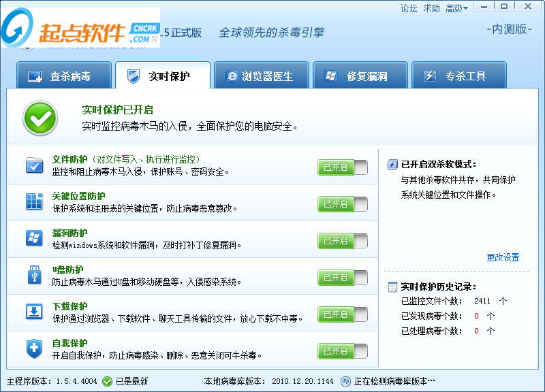The height and width of the screenshot is (392, 545).
Task: Click the 内测版 label
Action: pos(509,29)
